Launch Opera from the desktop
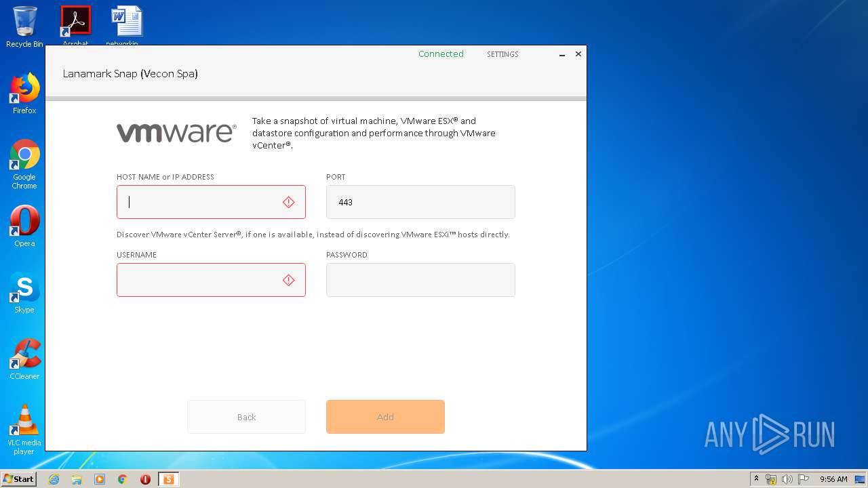Image resolution: width=868 pixels, height=488 pixels. pos(24,226)
